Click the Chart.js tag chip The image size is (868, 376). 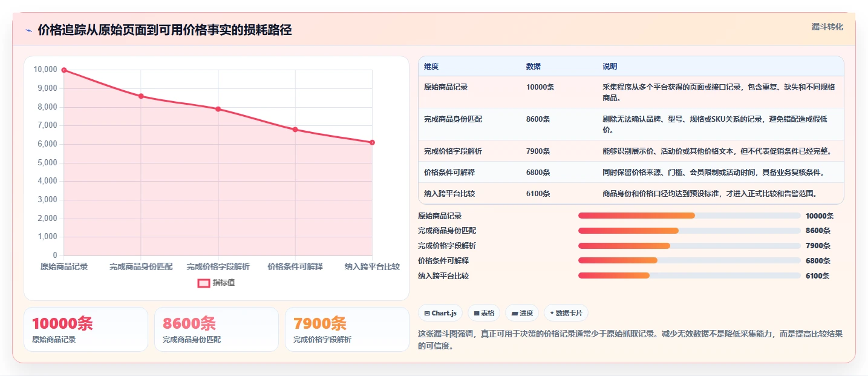coord(440,313)
